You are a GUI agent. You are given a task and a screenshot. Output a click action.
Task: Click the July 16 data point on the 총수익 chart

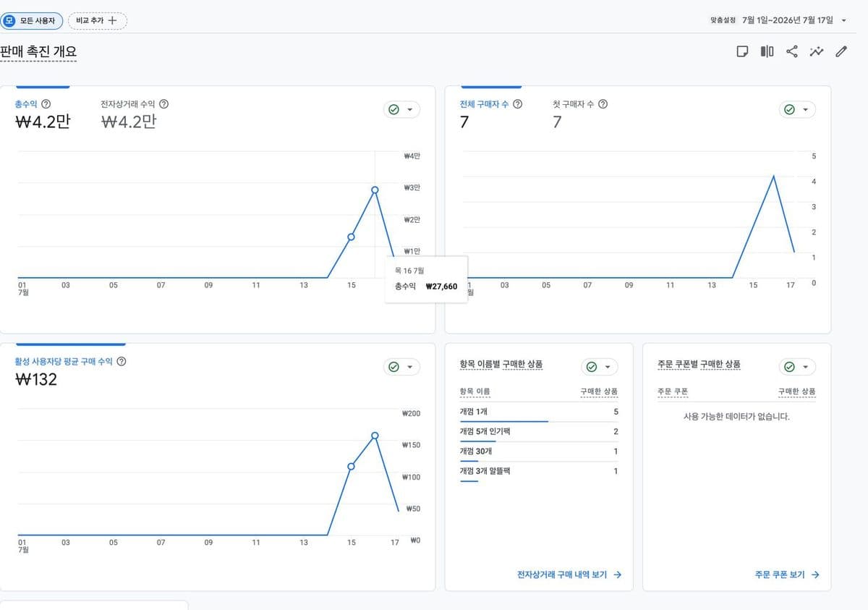[x=375, y=190]
